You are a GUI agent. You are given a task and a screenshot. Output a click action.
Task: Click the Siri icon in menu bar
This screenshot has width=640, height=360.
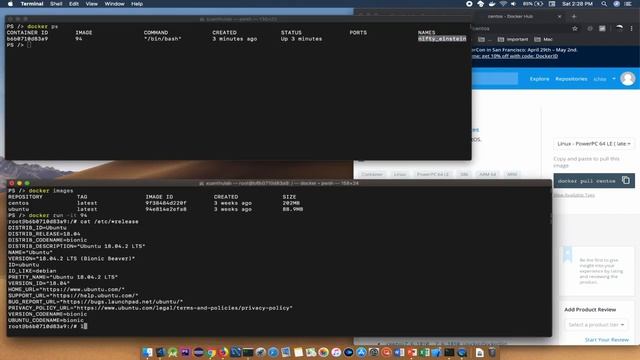pos(616,4)
